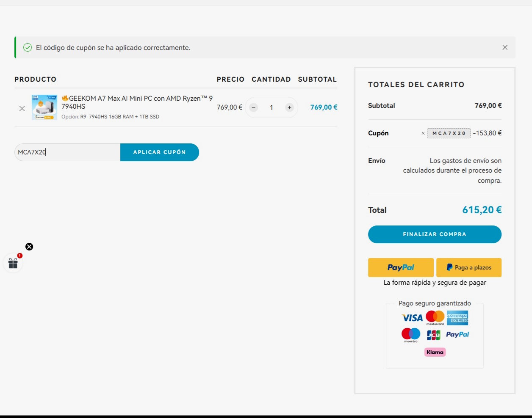Screen dimensions: 532x418
Task: Click the 'El código de cupón se ha aplicado correctamente.' text
Action: 113,48
